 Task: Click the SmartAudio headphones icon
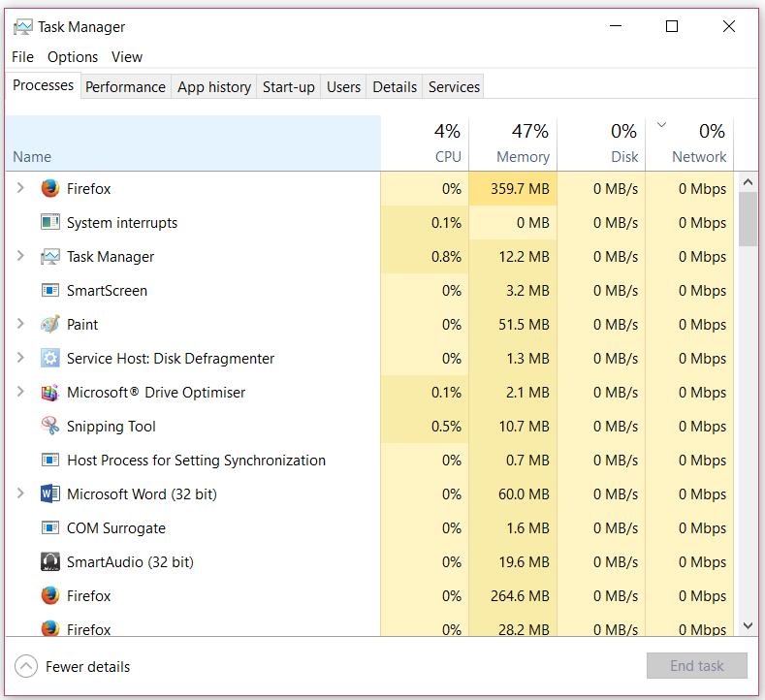click(50, 561)
